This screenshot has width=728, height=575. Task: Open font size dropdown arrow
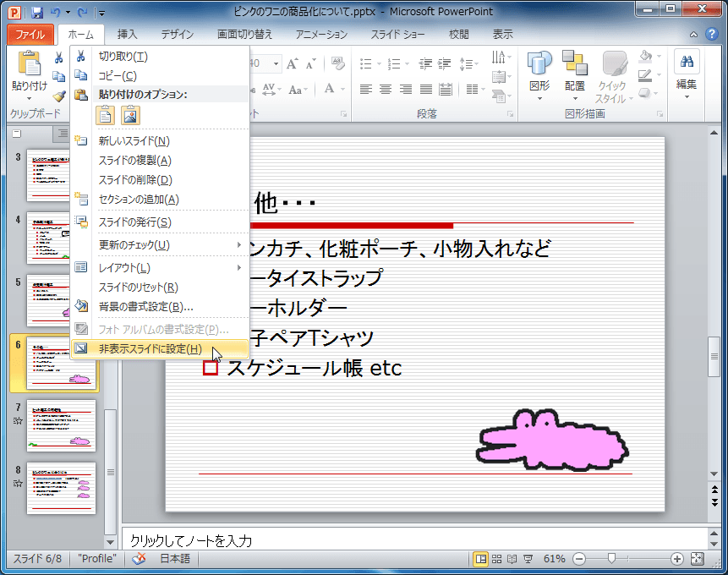(276, 63)
